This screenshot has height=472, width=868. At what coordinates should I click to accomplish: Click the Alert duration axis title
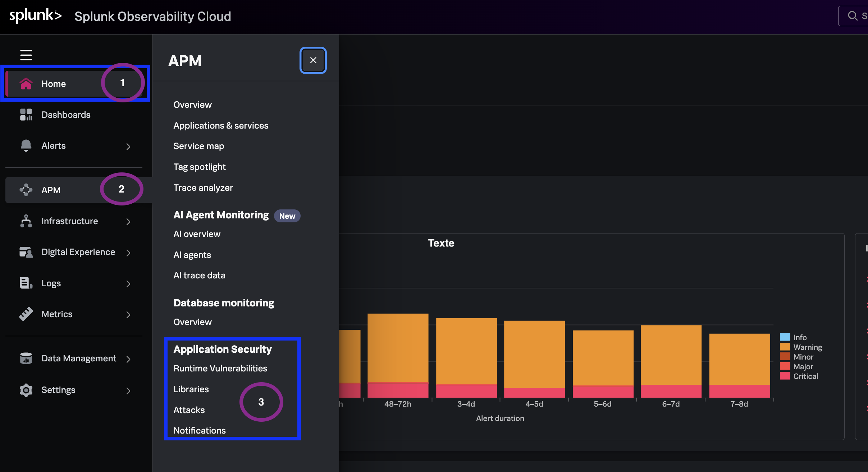pos(500,418)
